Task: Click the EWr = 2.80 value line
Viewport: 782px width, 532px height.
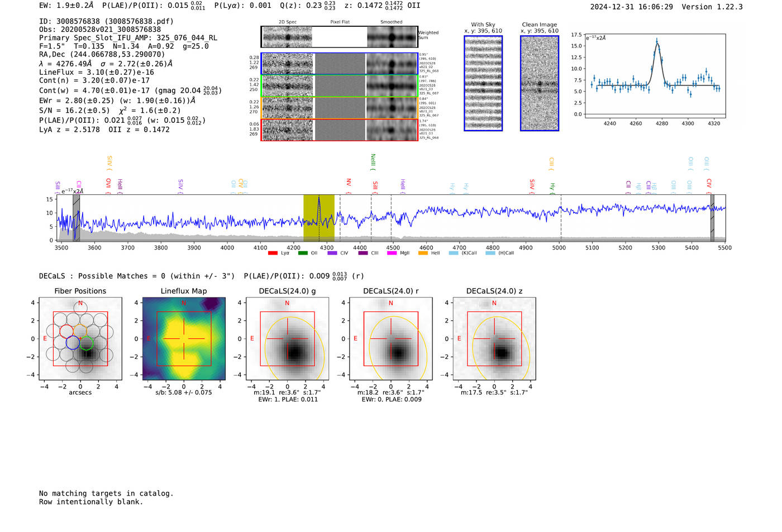Action: [x=117, y=101]
